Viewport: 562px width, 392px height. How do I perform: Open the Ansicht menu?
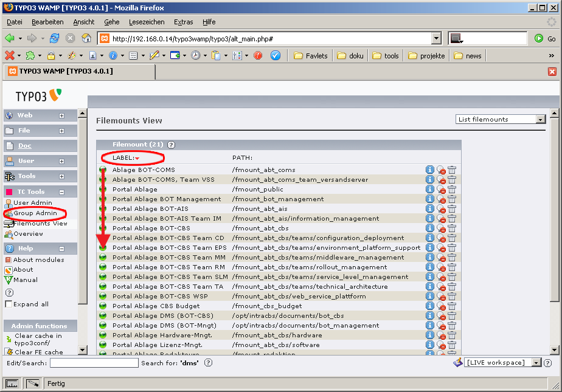[83, 22]
